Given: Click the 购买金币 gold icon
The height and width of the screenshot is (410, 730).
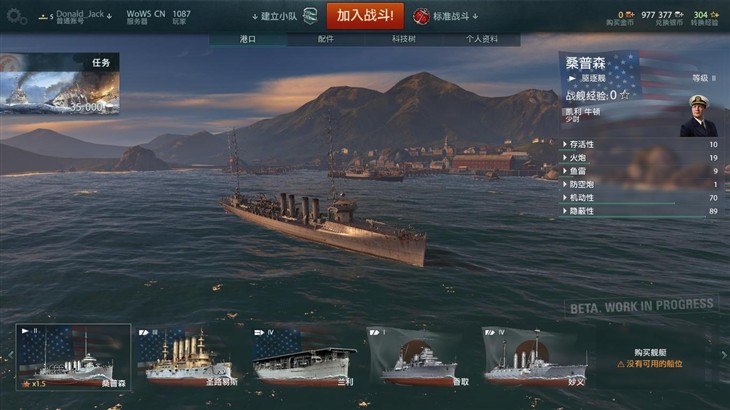Looking at the screenshot, I should (x=630, y=15).
